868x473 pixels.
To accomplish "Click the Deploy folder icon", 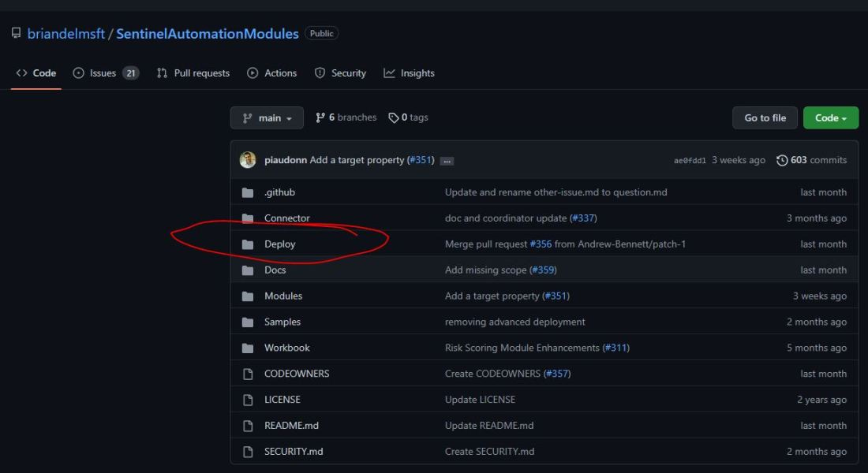I will [x=248, y=244].
